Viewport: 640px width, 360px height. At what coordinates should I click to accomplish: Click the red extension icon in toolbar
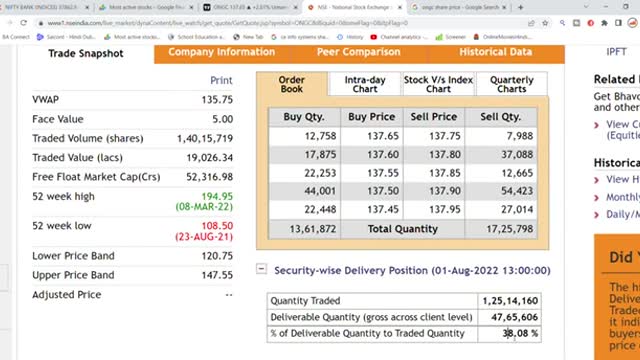point(591,23)
